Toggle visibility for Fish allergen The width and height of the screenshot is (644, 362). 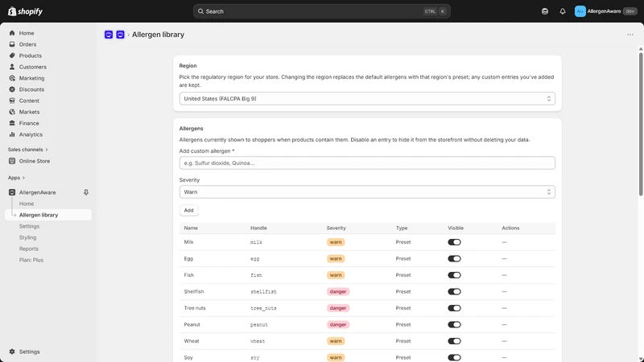pyautogui.click(x=454, y=275)
